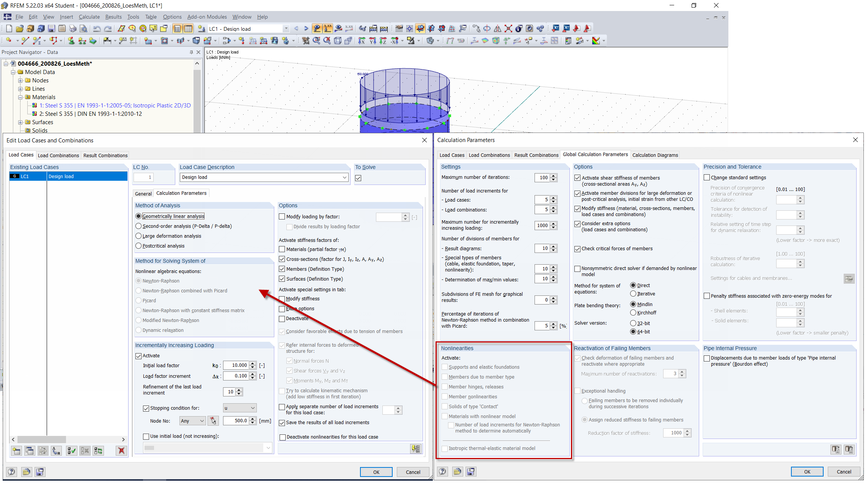Click the save floppy icon in main toolbar

[51, 29]
